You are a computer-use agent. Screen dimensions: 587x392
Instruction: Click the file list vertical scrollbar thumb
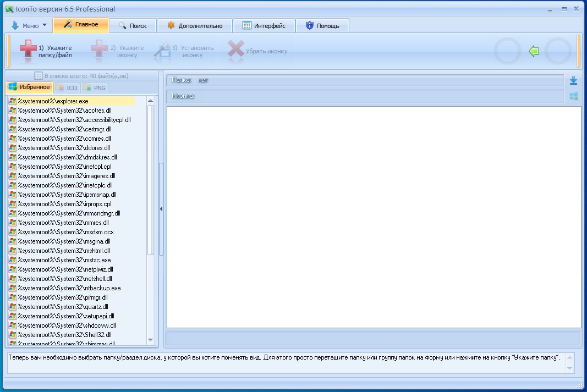coord(151,180)
